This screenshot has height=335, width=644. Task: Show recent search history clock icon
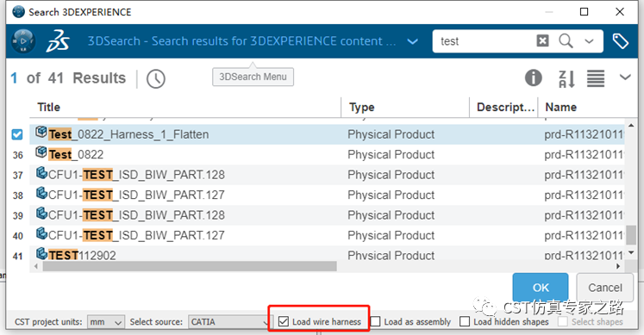[x=156, y=78]
